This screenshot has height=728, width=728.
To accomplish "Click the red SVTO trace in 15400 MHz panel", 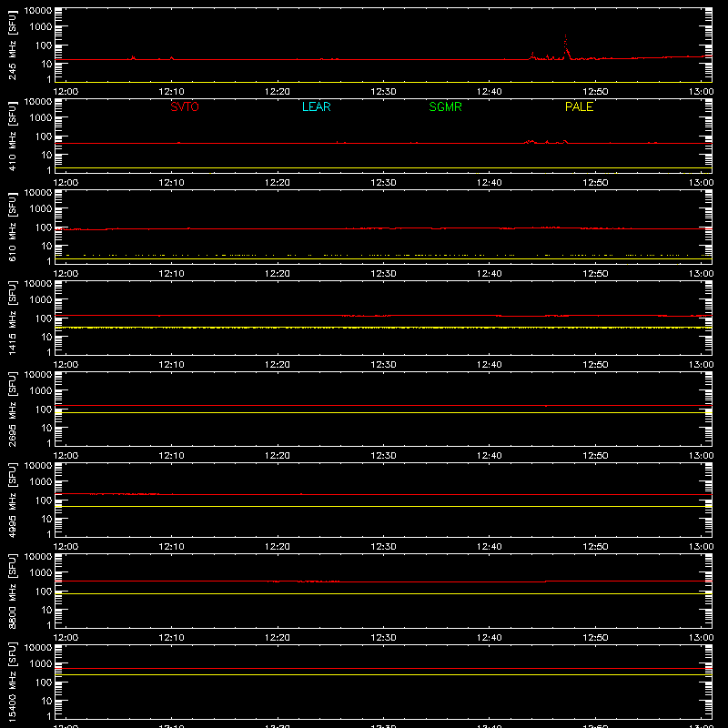I will pos(383,669).
